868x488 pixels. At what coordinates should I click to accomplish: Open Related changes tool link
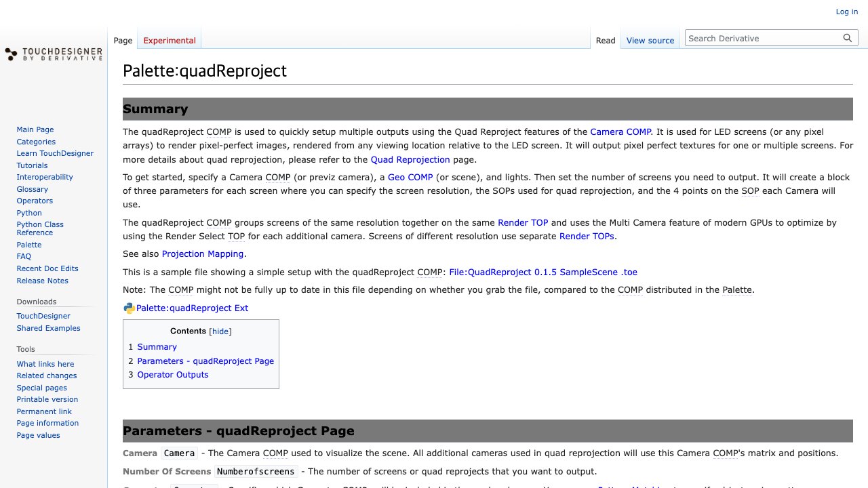(x=47, y=376)
